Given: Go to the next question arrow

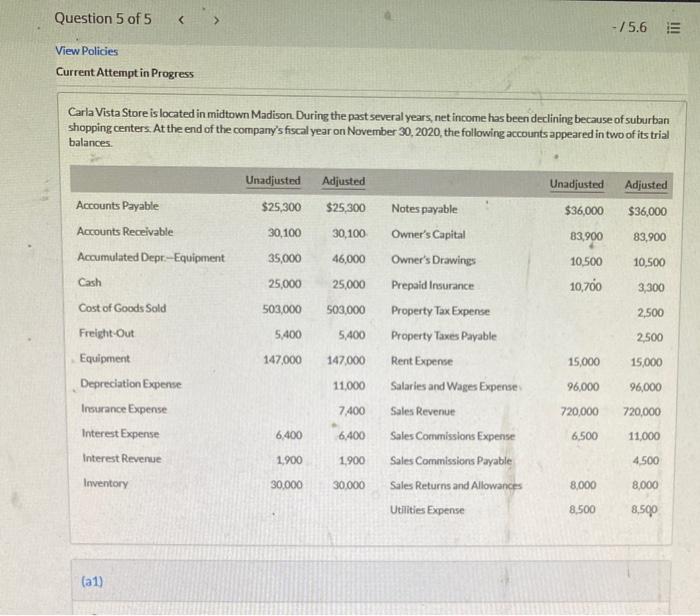Looking at the screenshot, I should pos(216,21).
